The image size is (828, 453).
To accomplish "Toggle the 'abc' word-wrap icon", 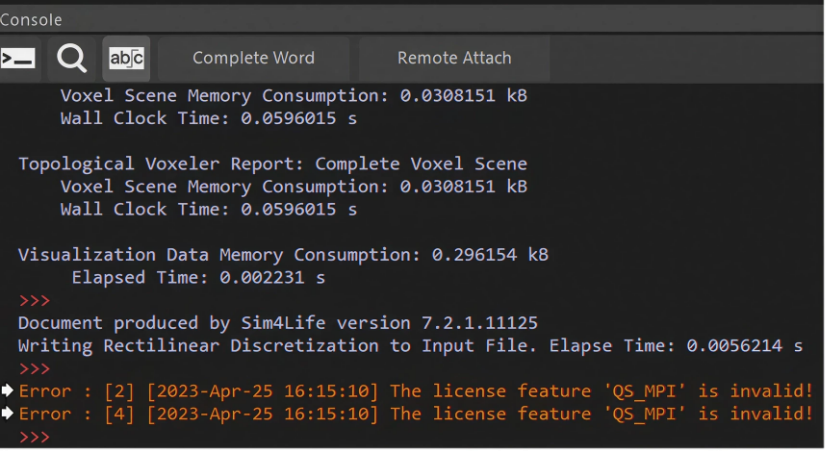I will 126,59.
